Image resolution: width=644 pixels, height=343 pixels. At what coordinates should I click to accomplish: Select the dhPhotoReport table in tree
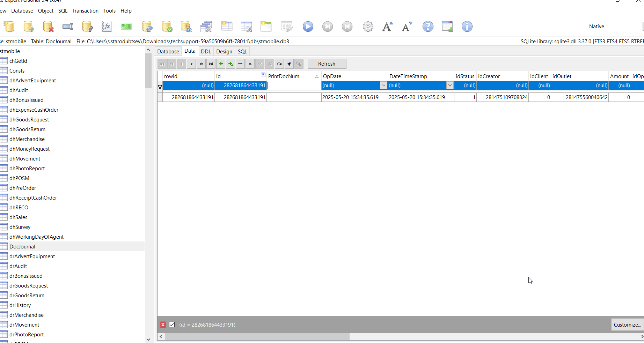27,168
